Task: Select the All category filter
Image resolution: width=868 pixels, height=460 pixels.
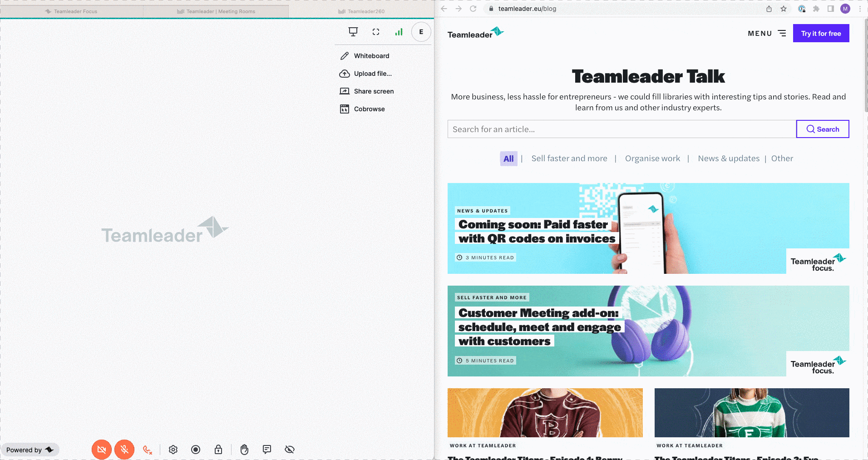Action: pyautogui.click(x=508, y=158)
